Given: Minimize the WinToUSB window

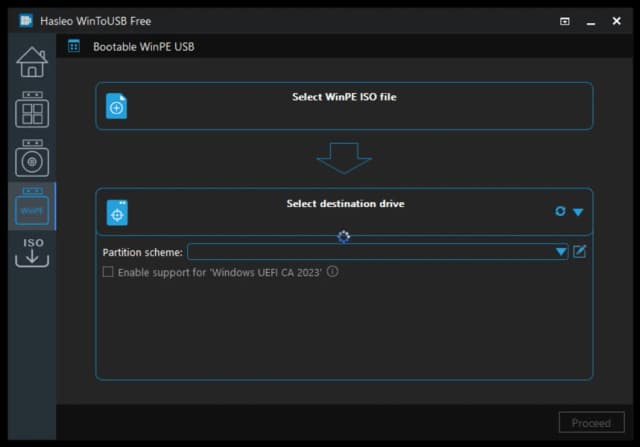Looking at the screenshot, I should click(591, 22).
